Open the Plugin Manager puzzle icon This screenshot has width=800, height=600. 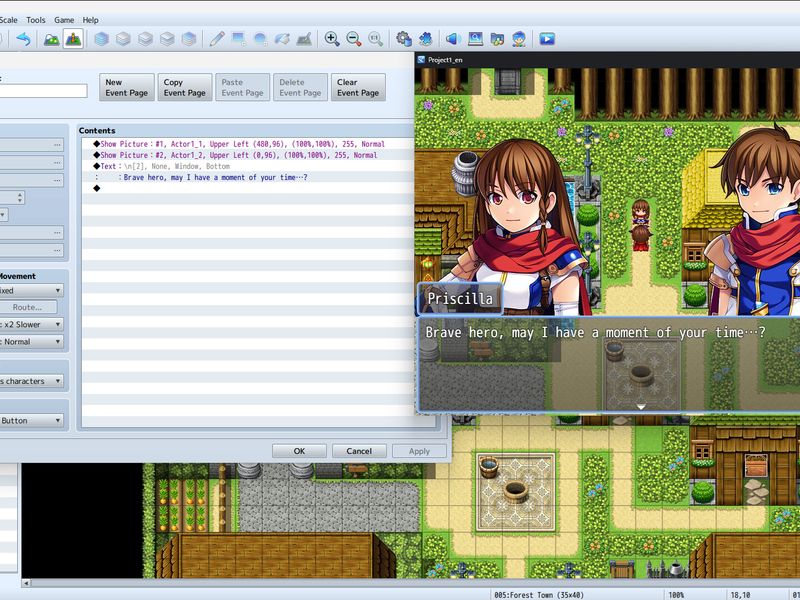click(x=426, y=39)
